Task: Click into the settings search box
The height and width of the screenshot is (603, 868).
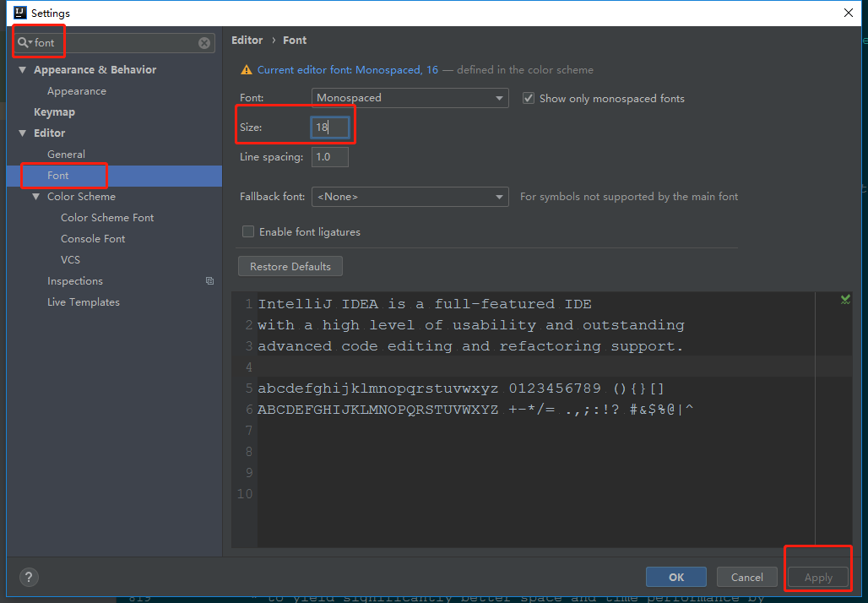Action: click(x=114, y=42)
